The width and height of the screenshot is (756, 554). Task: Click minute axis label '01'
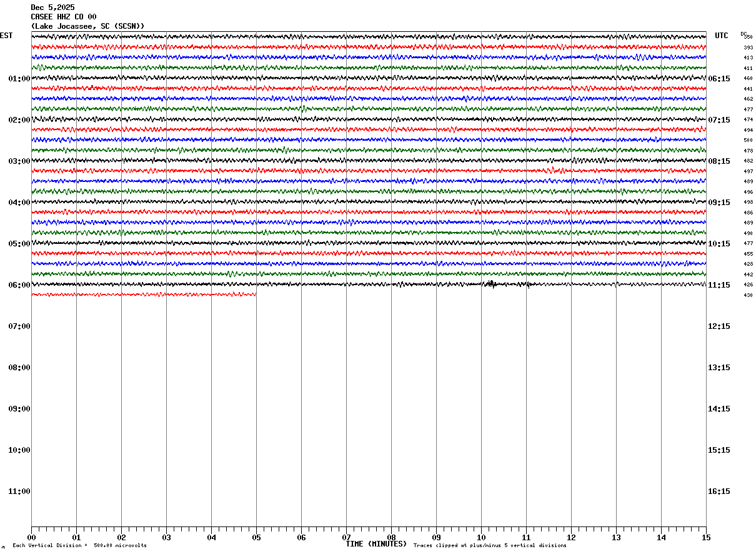(76, 538)
